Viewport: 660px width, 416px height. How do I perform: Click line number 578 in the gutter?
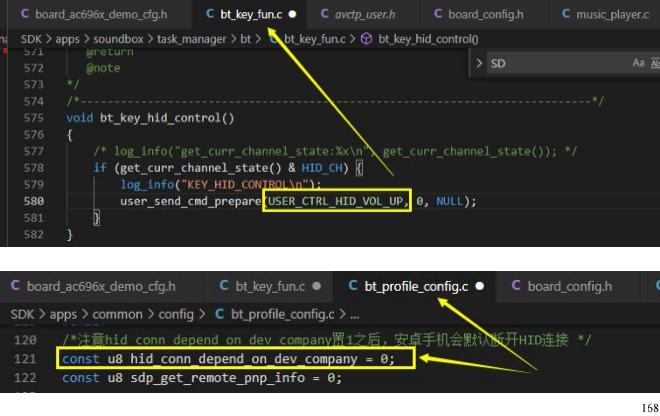(34, 168)
